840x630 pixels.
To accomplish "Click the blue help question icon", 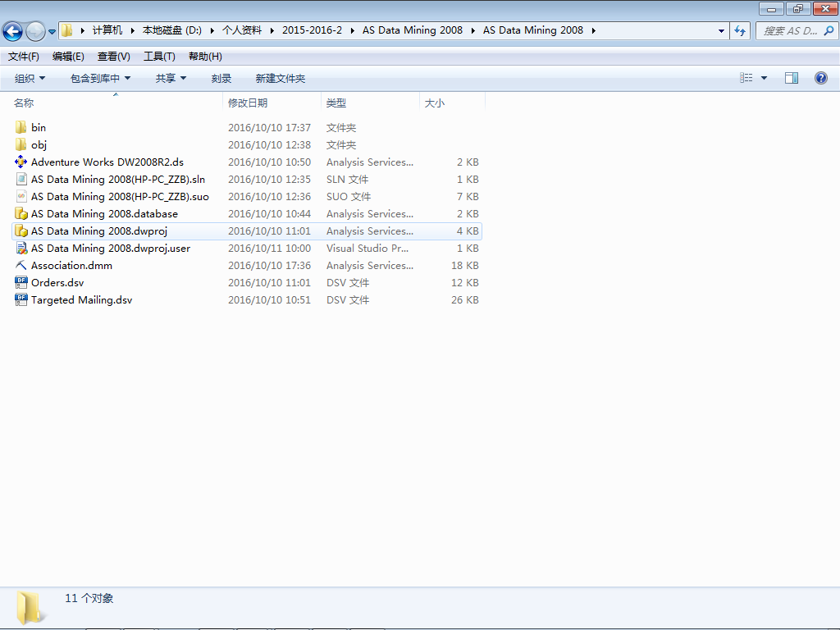I will tap(820, 78).
